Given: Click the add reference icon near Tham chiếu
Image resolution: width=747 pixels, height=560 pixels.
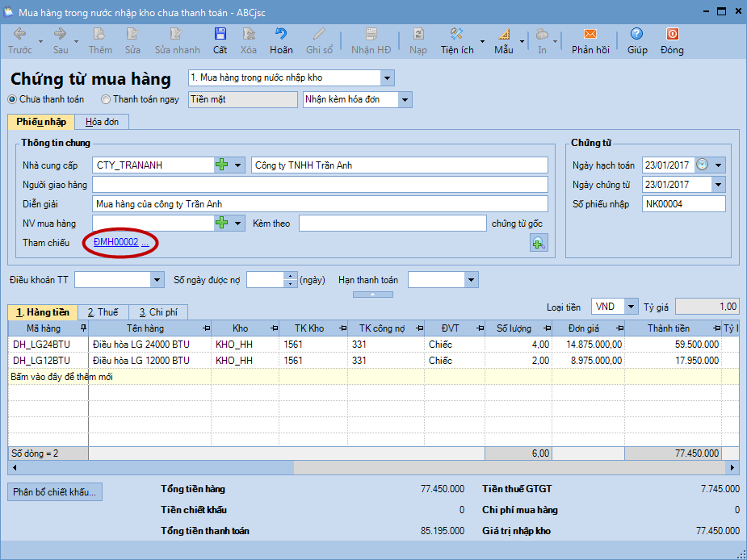Looking at the screenshot, I should pyautogui.click(x=539, y=243).
